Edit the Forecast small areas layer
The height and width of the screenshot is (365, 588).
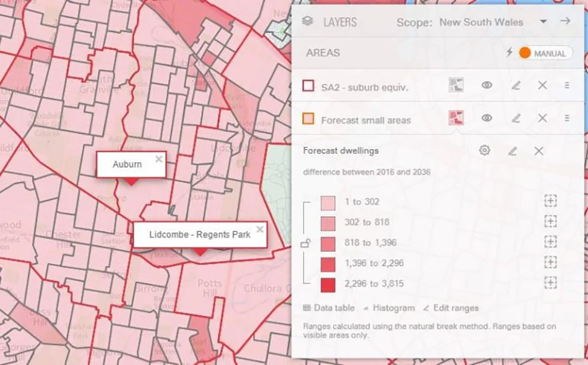pos(516,118)
